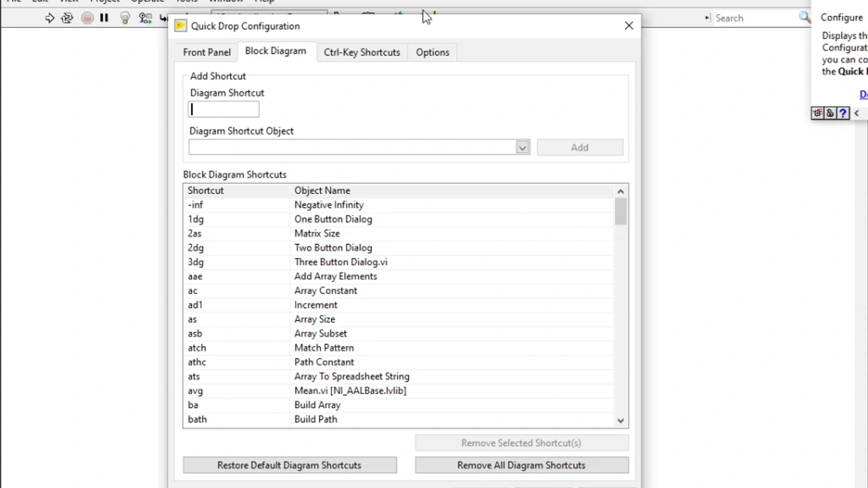Open the Ctrl-Key Shortcuts tab
The image size is (868, 488).
(362, 52)
